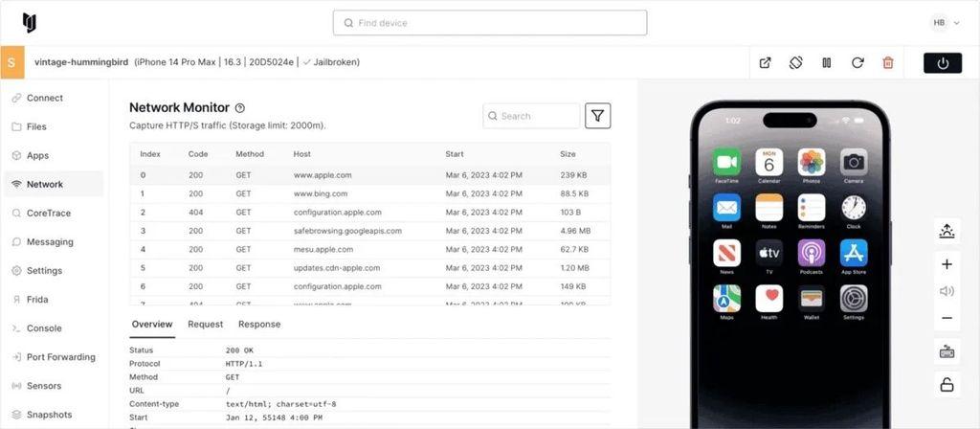Image resolution: width=980 pixels, height=429 pixels.
Task: Open Camera app on phone screen
Action: tap(854, 162)
